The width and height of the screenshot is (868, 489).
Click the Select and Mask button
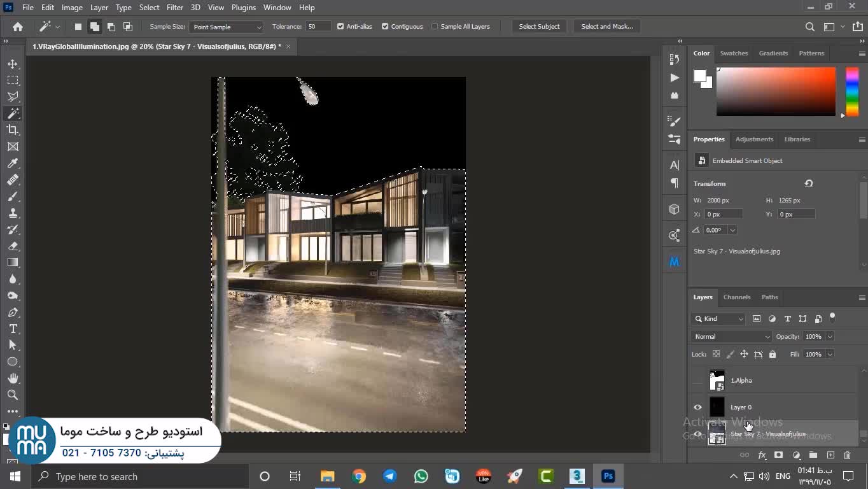tap(606, 27)
